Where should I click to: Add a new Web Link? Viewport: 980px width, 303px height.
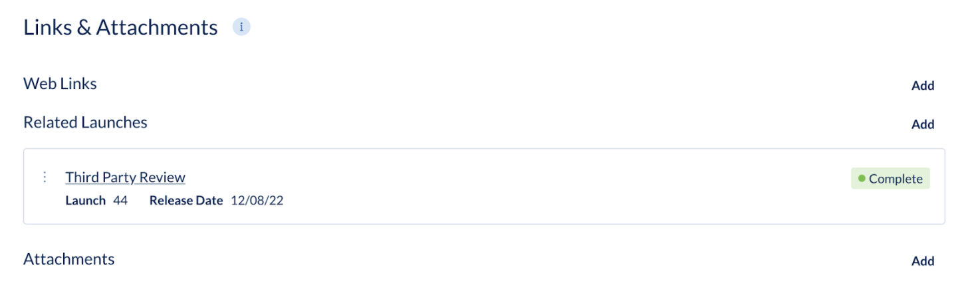point(923,86)
